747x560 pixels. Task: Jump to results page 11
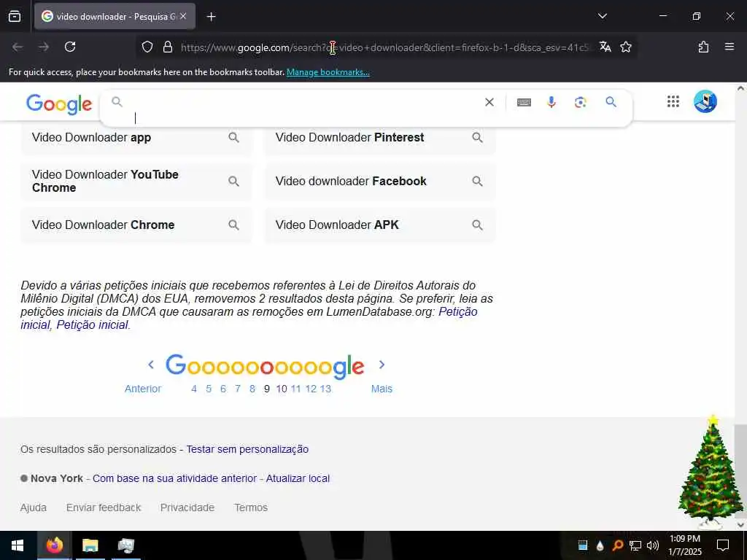tap(296, 389)
